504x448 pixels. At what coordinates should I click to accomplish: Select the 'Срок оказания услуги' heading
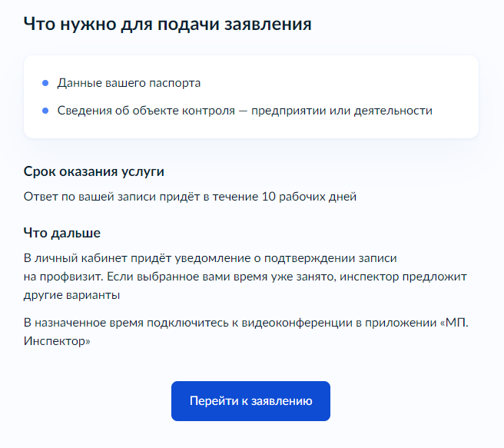point(94,171)
